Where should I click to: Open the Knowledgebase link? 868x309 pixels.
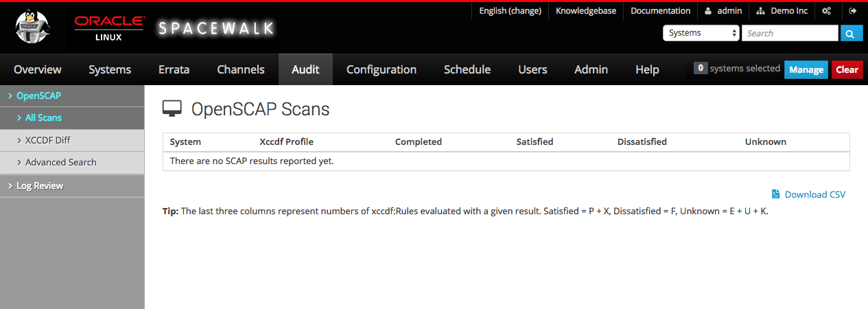pyautogui.click(x=586, y=11)
